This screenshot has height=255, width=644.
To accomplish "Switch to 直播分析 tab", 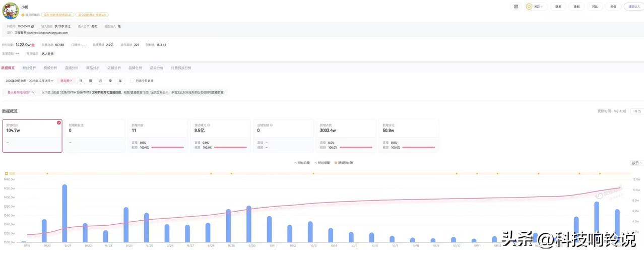I will coord(72,68).
